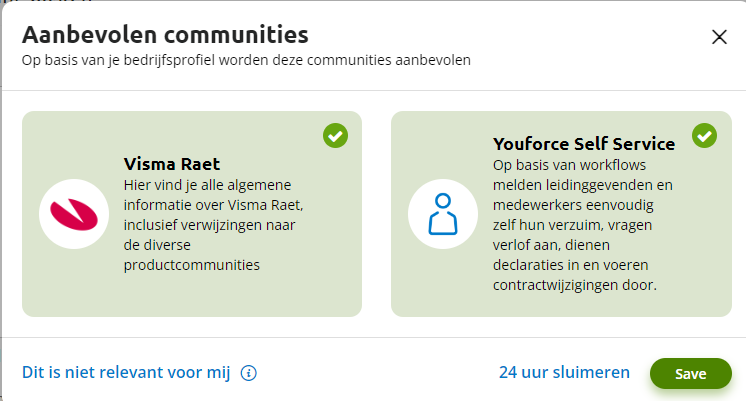Screen dimensions: 746x401
Task: Select the Youforce Self Service title
Action: pyautogui.click(x=584, y=144)
